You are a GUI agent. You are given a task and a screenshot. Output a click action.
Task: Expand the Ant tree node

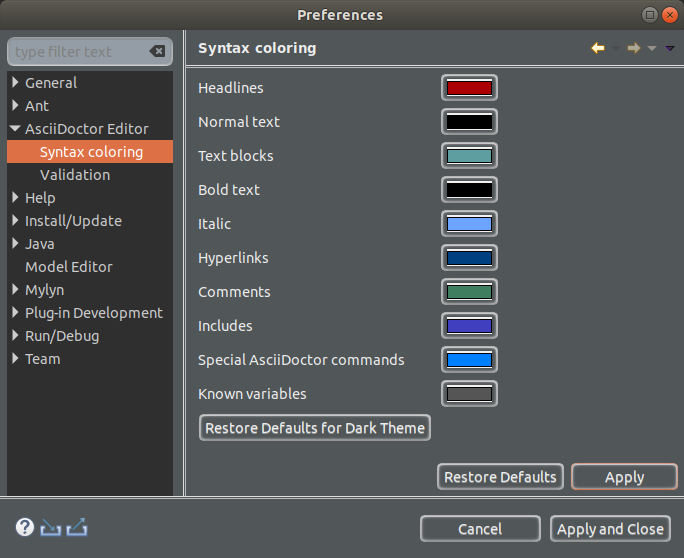click(x=15, y=106)
